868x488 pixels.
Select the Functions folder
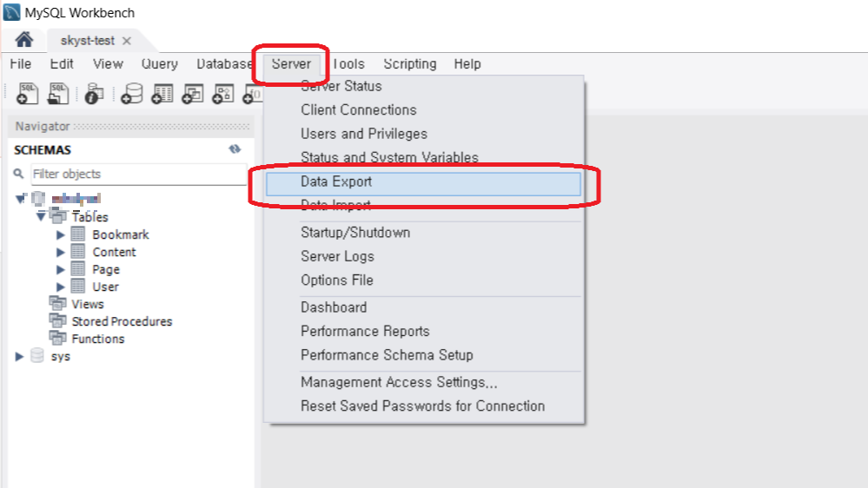pos(98,339)
